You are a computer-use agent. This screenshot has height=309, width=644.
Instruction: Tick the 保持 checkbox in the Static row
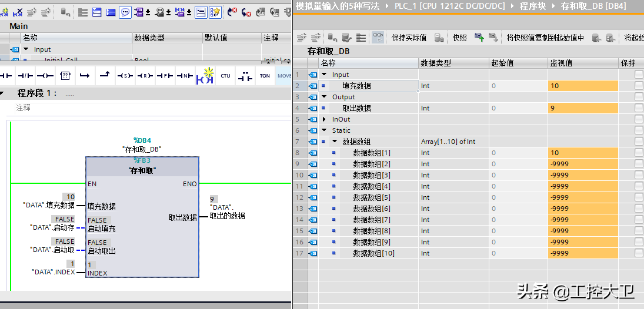click(639, 130)
